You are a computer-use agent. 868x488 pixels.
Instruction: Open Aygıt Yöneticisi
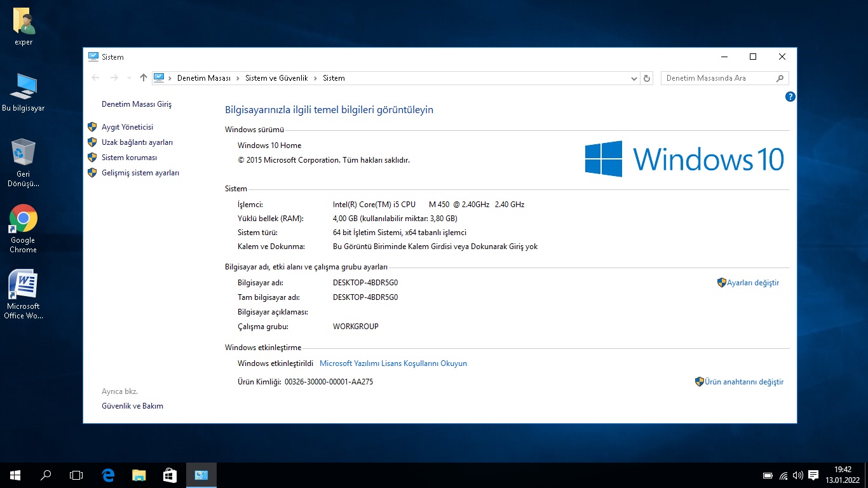[x=127, y=127]
